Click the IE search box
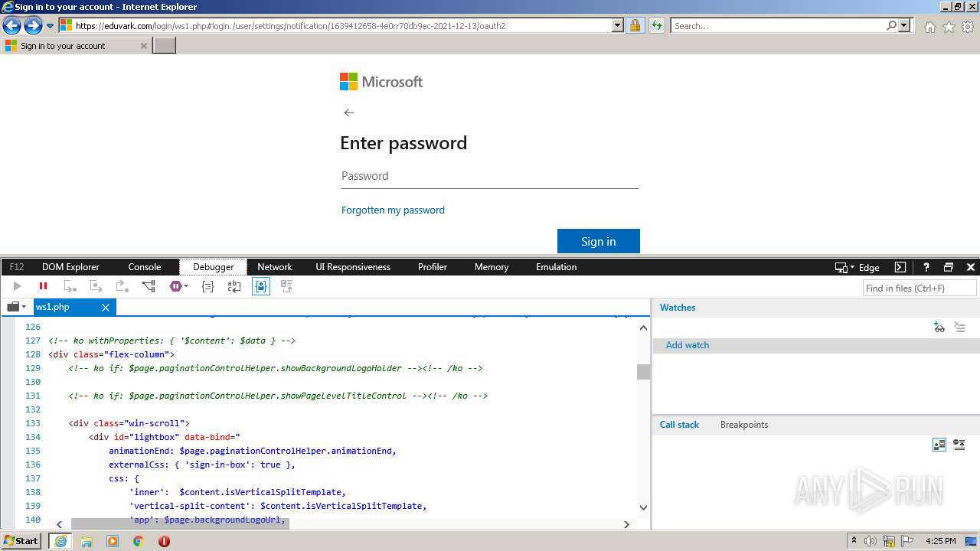Image resolution: width=980 pixels, height=551 pixels. (779, 25)
